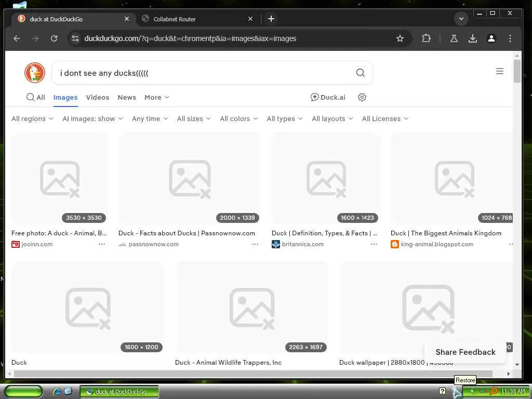Select duck at DuckDuckGo taskbar button
Screen dimensions: 532x399
[119, 392]
